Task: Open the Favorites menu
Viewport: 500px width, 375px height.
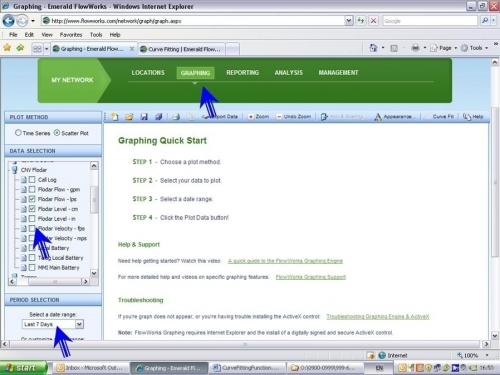Action: [x=71, y=35]
